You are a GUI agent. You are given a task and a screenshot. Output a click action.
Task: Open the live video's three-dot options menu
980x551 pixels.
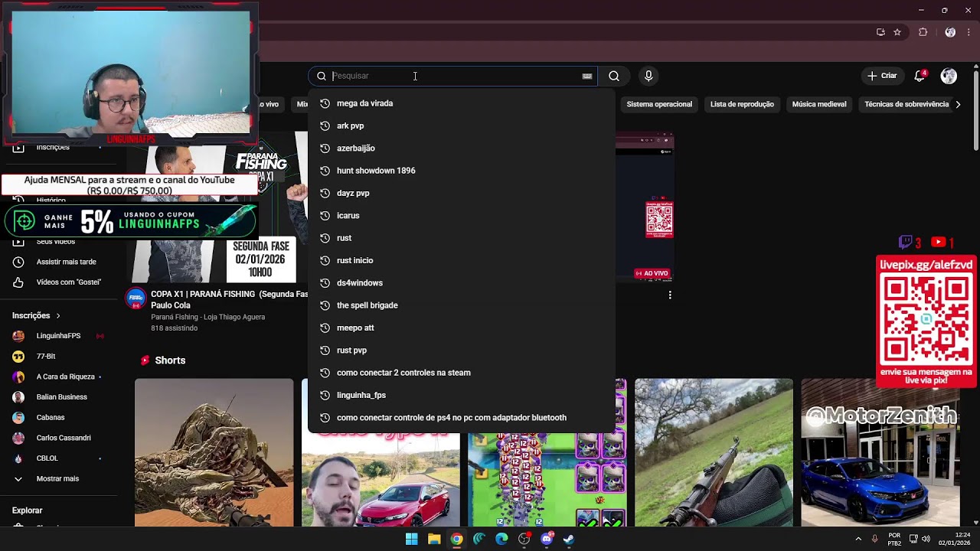tap(670, 295)
